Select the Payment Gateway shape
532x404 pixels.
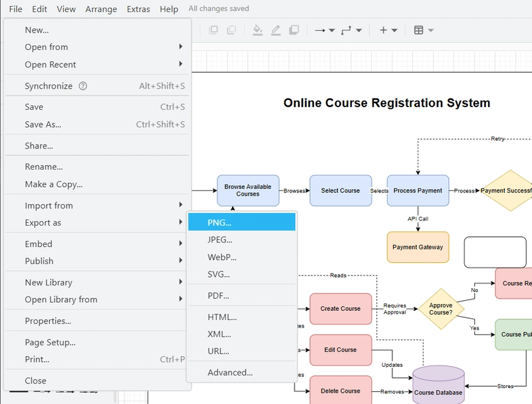[418, 247]
